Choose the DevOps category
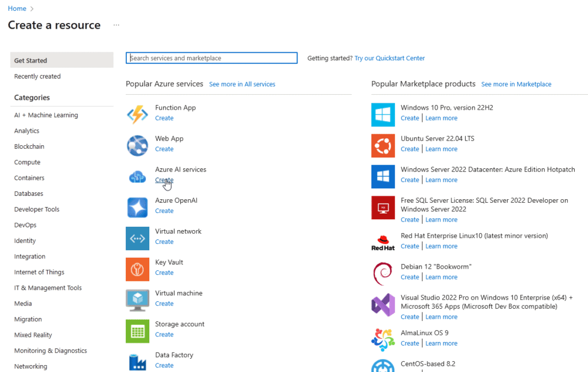This screenshot has width=588, height=372. coord(25,225)
